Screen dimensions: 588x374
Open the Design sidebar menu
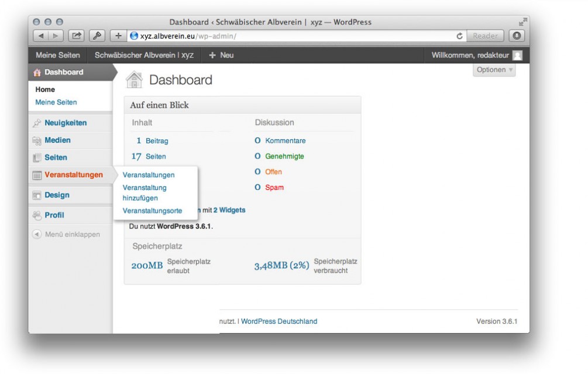[x=57, y=195]
